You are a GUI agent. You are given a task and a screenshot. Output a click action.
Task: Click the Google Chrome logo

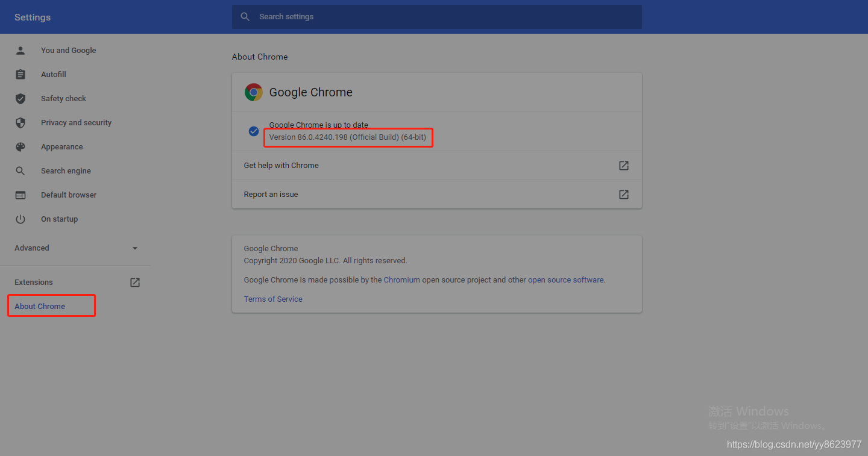[x=254, y=92]
